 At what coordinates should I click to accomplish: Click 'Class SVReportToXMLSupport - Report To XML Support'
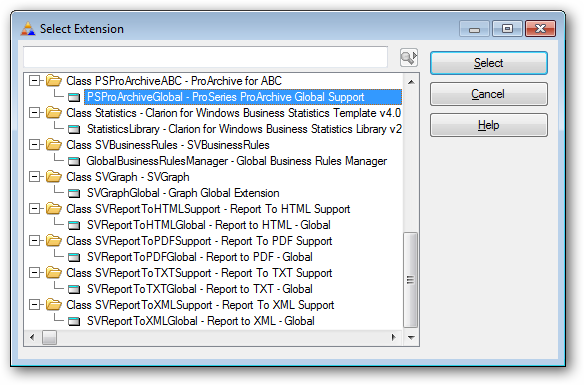(x=200, y=305)
